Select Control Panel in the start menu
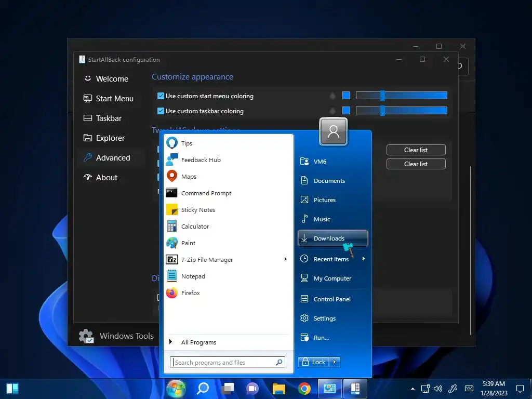This screenshot has height=399, width=532. (x=332, y=299)
